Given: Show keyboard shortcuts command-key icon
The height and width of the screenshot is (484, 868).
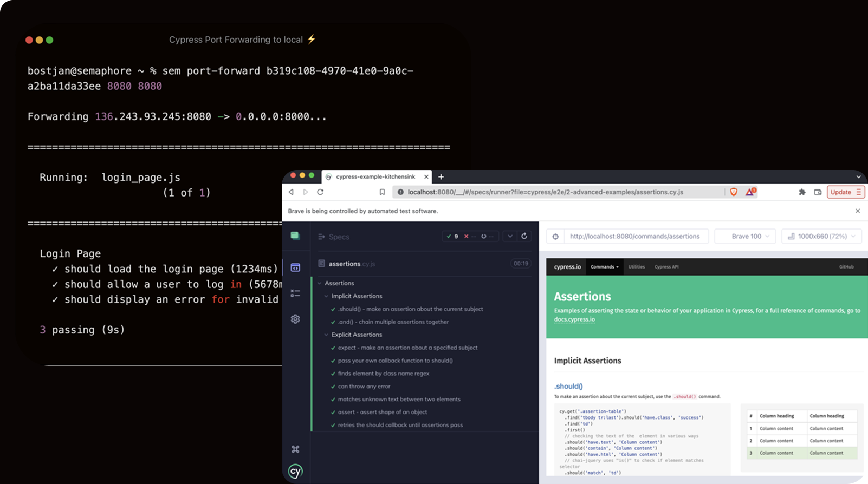Looking at the screenshot, I should coord(295,449).
